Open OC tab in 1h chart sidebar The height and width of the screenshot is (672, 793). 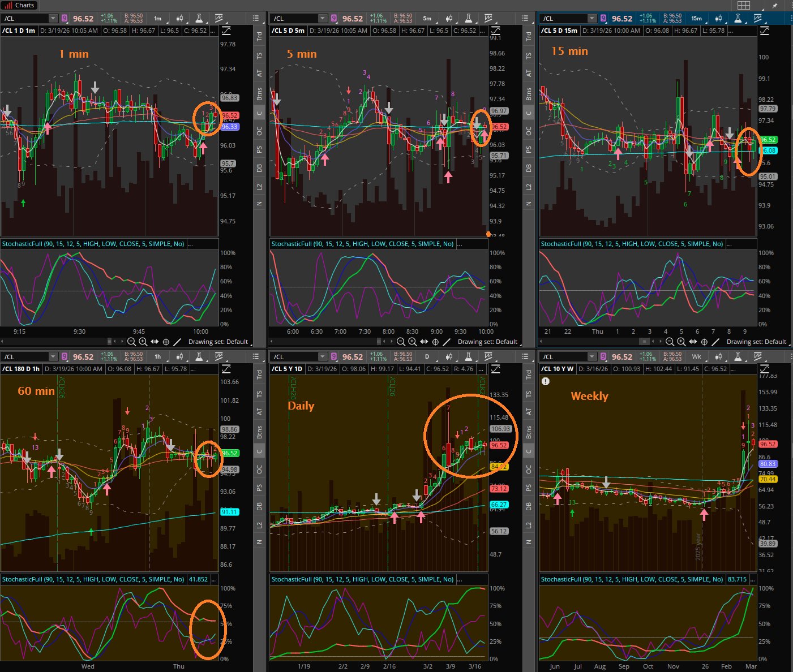coord(259,469)
